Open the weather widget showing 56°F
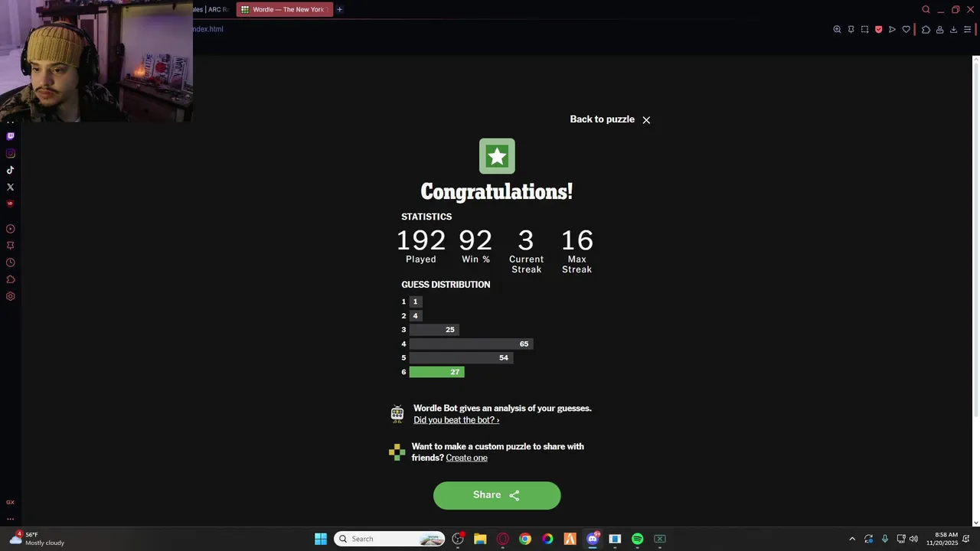Image resolution: width=980 pixels, height=551 pixels. (37, 539)
